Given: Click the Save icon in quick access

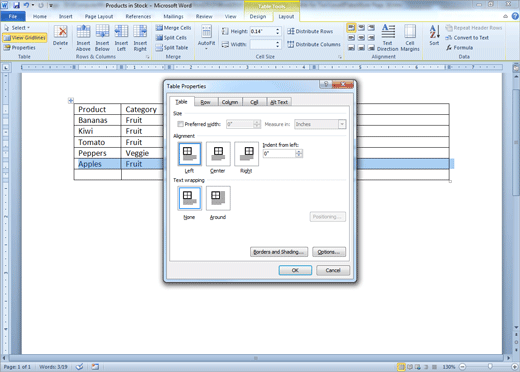Looking at the screenshot, I should pyautogui.click(x=16, y=5).
